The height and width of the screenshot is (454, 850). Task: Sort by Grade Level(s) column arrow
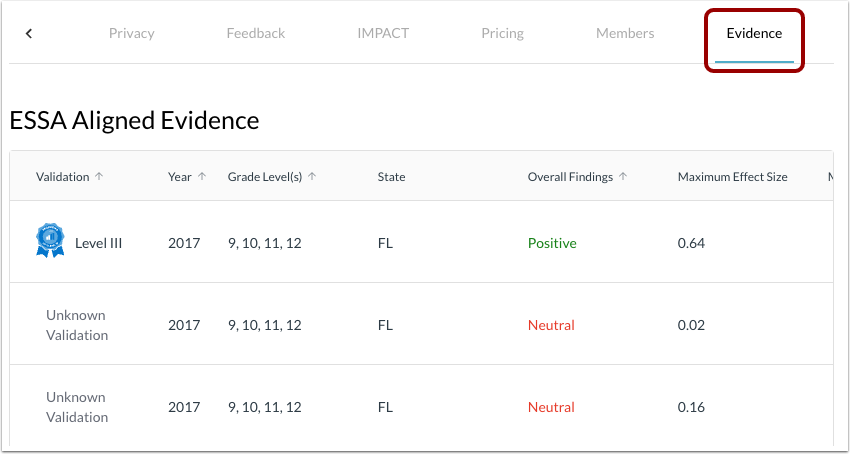[x=312, y=177]
